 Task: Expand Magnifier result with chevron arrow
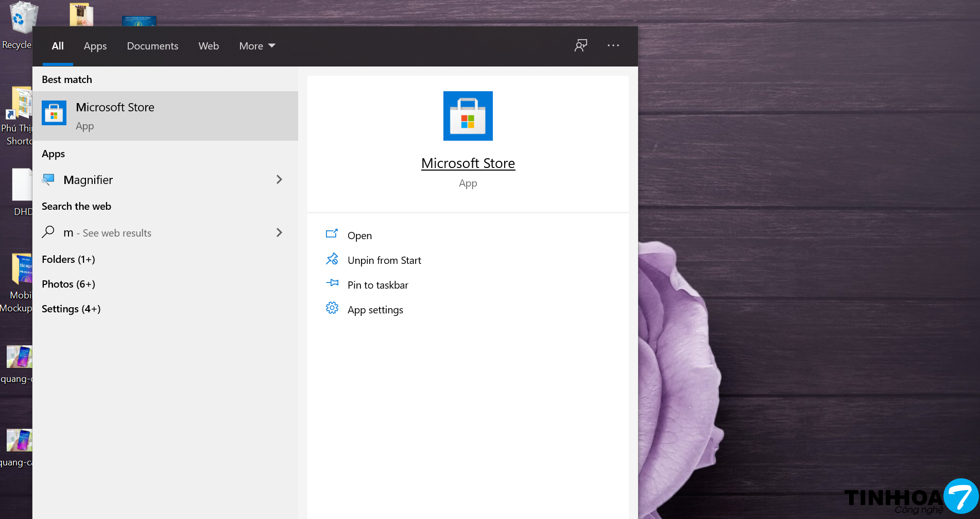click(279, 180)
